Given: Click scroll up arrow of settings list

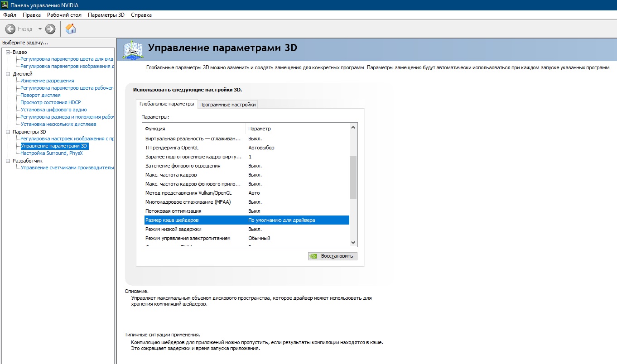Looking at the screenshot, I should [x=353, y=129].
